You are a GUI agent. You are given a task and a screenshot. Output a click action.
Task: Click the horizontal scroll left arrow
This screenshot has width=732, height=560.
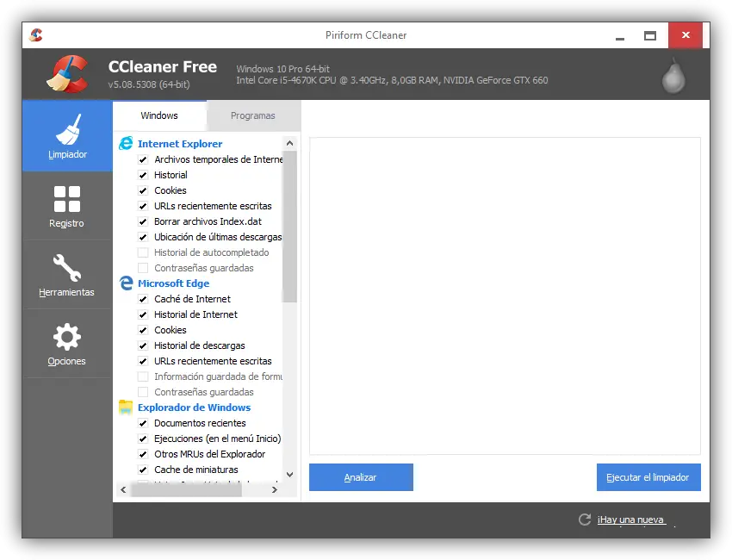coord(123,489)
